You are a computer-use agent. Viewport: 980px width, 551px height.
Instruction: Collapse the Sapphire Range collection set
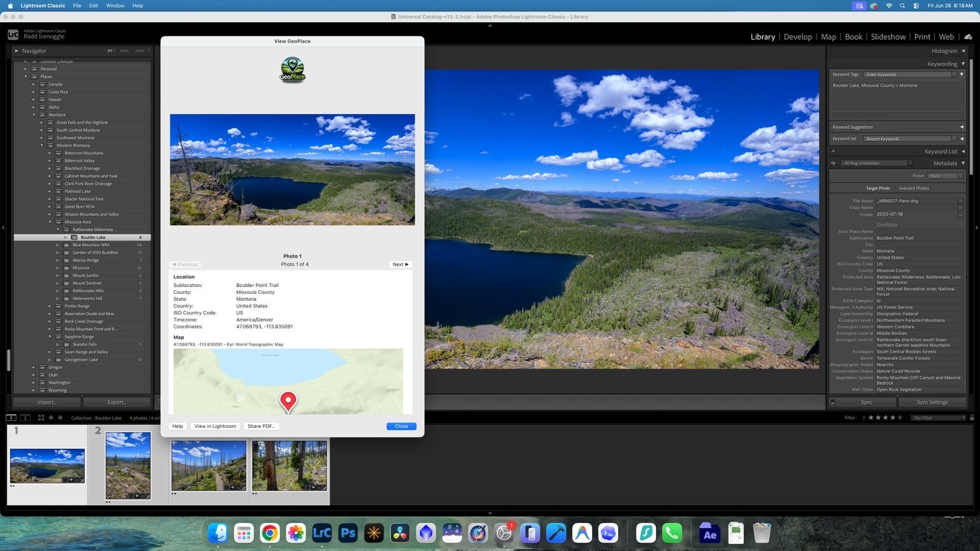click(50, 337)
